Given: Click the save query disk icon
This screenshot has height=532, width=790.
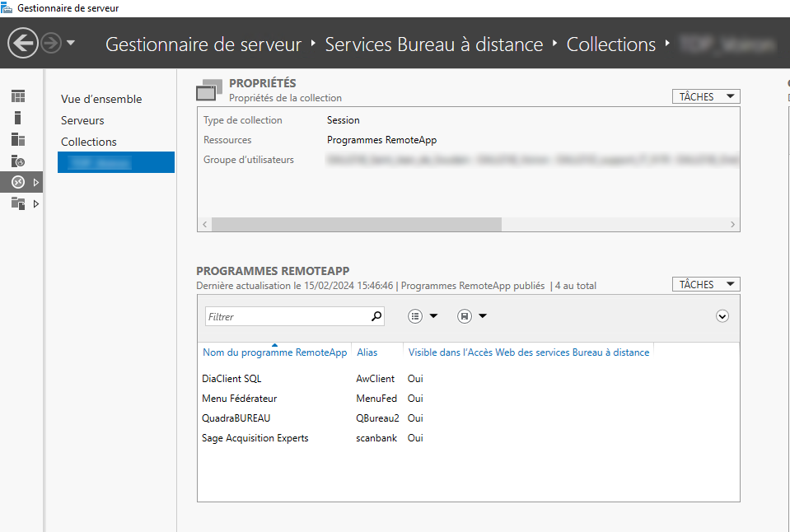Looking at the screenshot, I should tap(465, 316).
